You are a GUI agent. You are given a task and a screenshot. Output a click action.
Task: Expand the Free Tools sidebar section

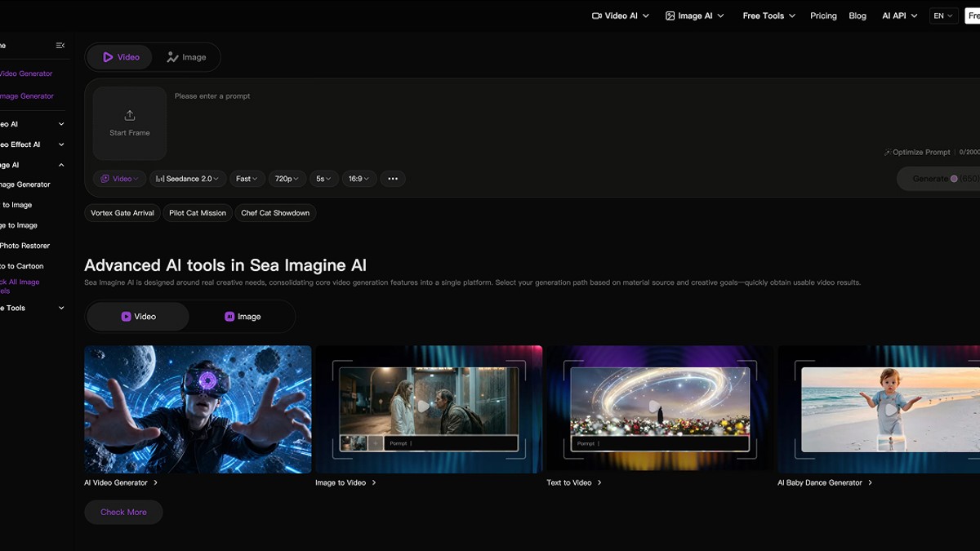coord(33,308)
